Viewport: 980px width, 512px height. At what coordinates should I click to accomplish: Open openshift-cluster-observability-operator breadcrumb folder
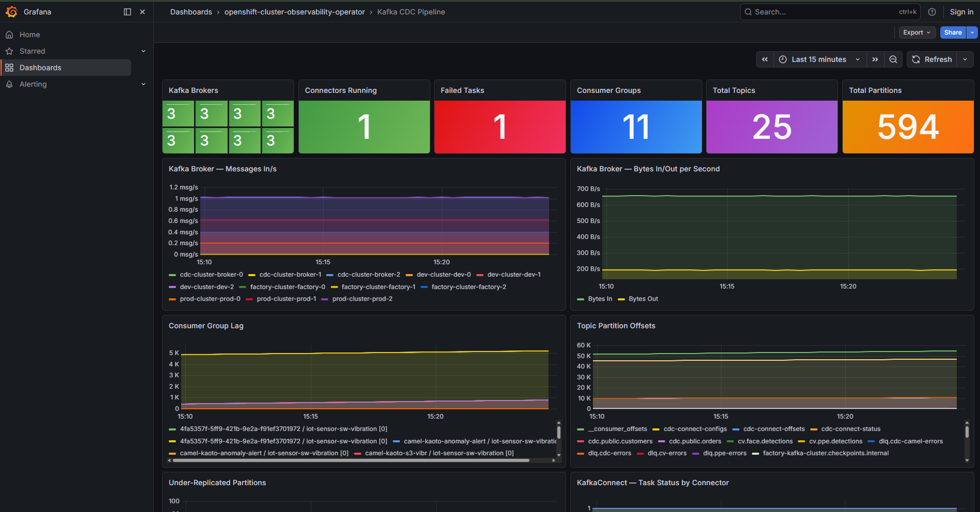point(295,12)
